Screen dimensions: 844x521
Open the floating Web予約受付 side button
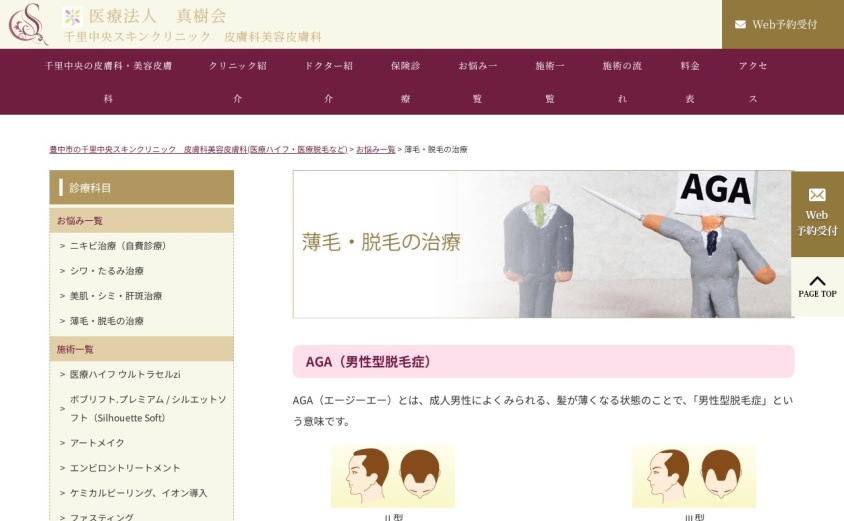tap(817, 214)
